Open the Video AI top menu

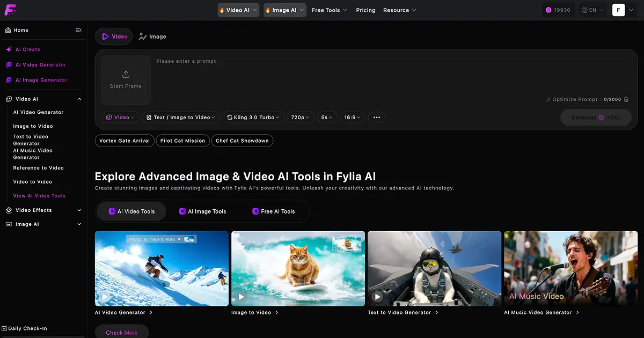tap(238, 10)
